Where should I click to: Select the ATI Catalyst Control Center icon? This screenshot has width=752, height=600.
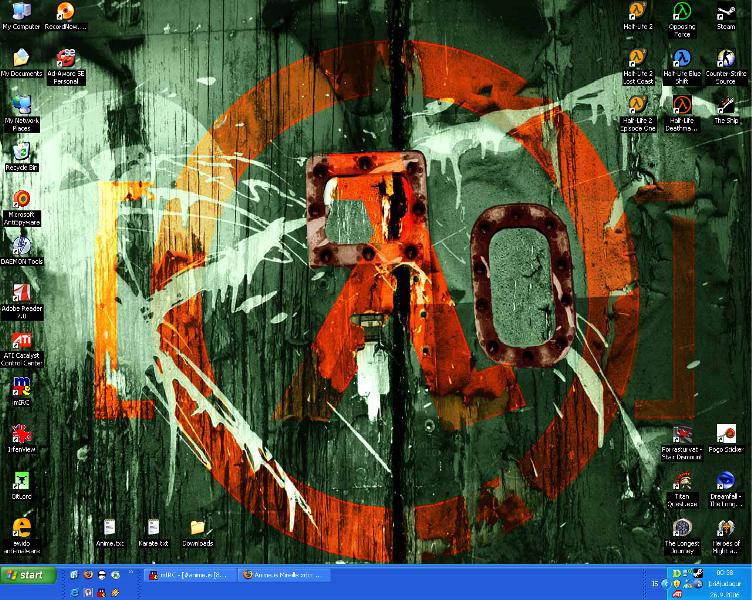tap(21, 350)
